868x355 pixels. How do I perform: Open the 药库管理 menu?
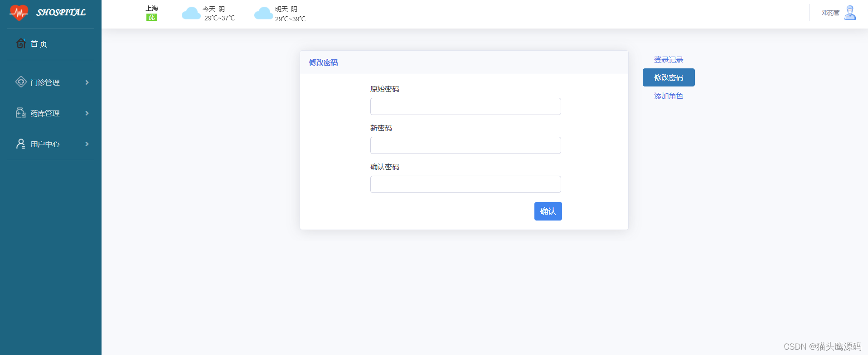point(51,113)
